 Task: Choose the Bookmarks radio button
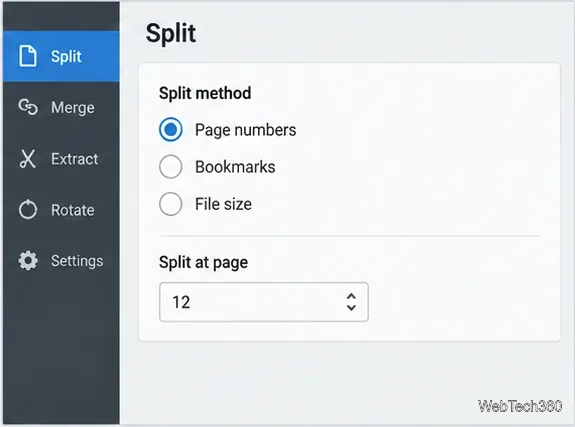point(171,167)
